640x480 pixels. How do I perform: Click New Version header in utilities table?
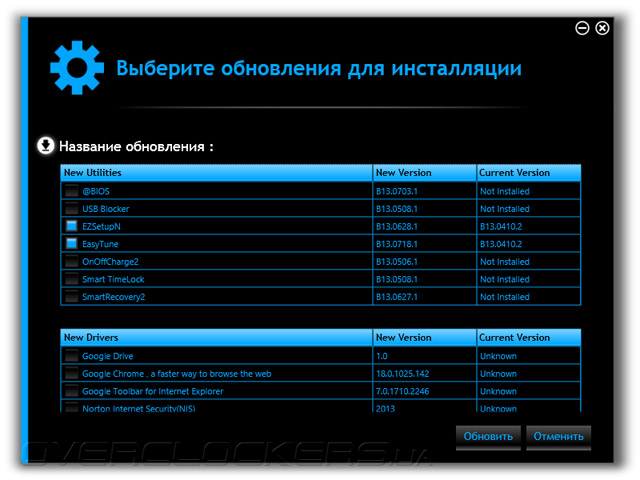click(424, 173)
